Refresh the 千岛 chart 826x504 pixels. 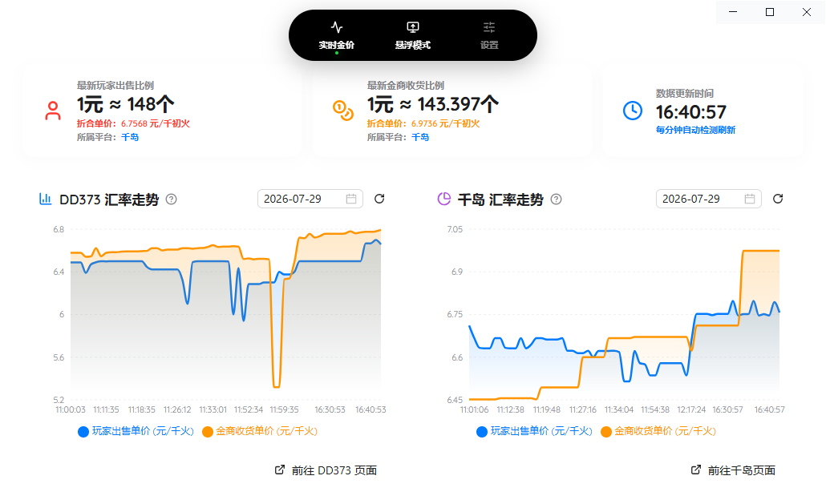778,199
